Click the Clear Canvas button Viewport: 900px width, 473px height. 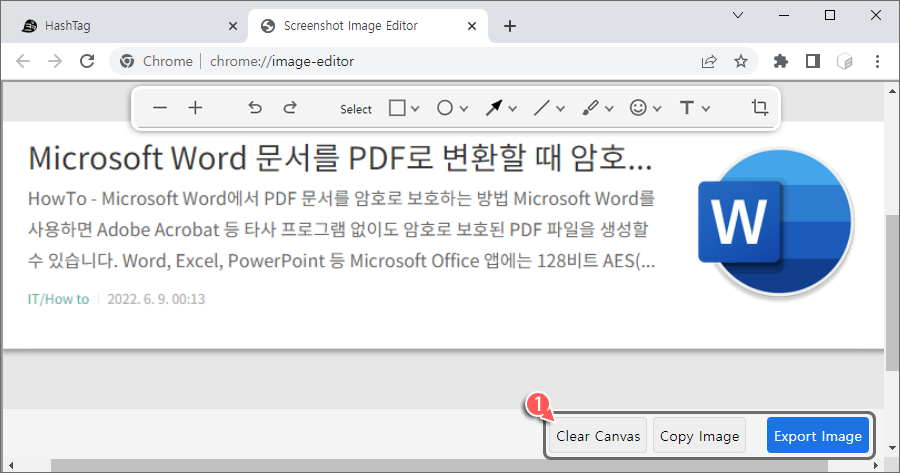click(x=598, y=436)
